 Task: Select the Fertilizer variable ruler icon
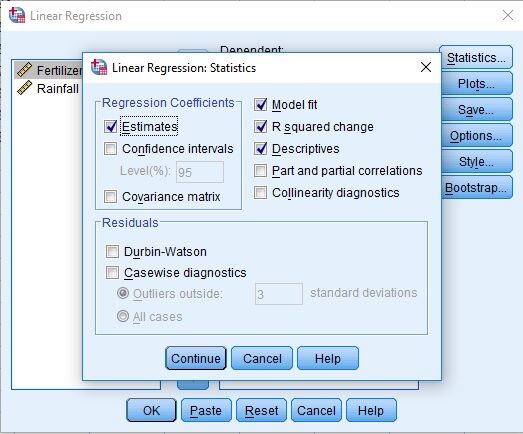pos(25,70)
